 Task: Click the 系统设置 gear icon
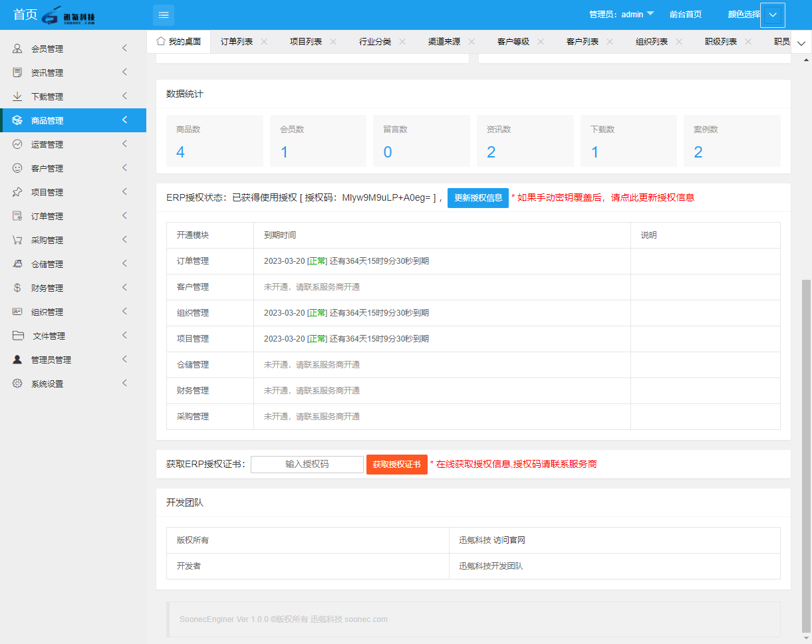coord(17,383)
